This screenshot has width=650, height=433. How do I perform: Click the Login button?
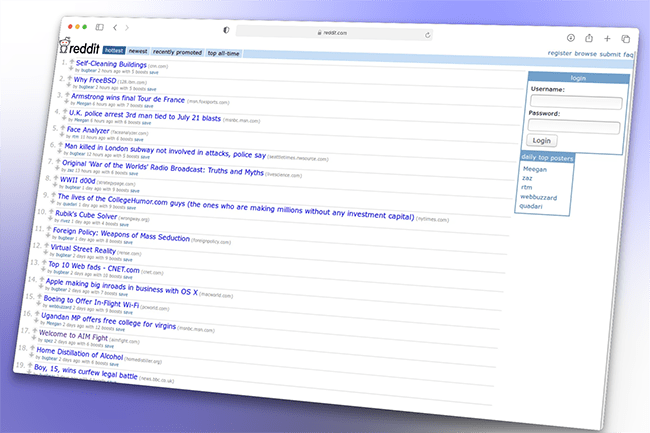click(x=541, y=140)
